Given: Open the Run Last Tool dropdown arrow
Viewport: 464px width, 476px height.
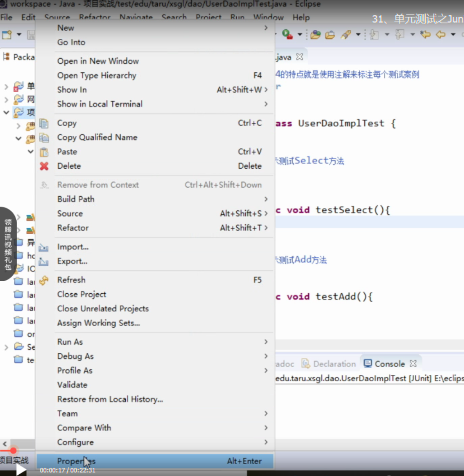Looking at the screenshot, I should 300,35.
